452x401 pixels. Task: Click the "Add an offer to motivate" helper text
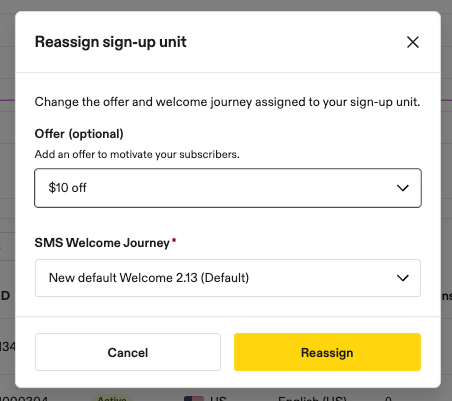[137, 154]
